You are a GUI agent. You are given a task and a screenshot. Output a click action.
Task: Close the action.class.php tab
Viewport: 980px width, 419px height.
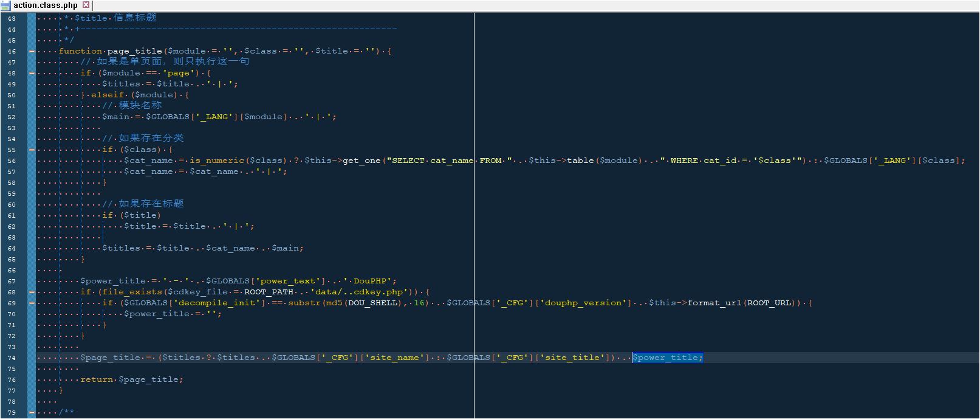click(x=86, y=5)
